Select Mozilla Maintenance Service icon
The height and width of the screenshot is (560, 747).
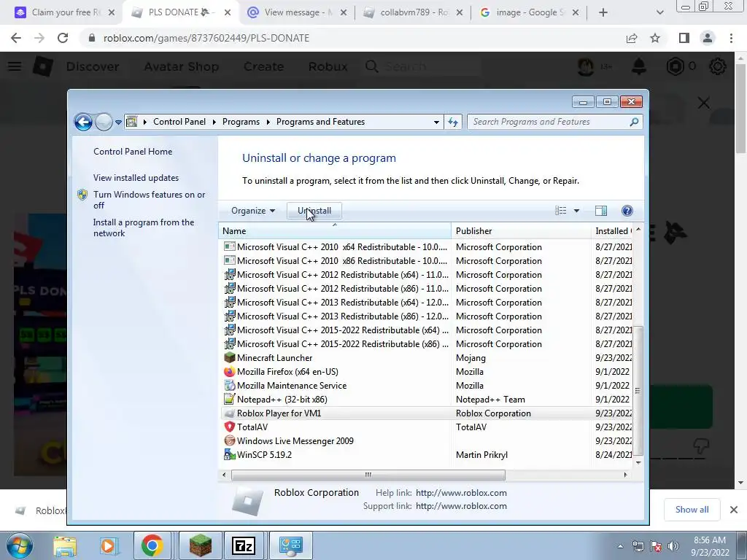tap(230, 385)
